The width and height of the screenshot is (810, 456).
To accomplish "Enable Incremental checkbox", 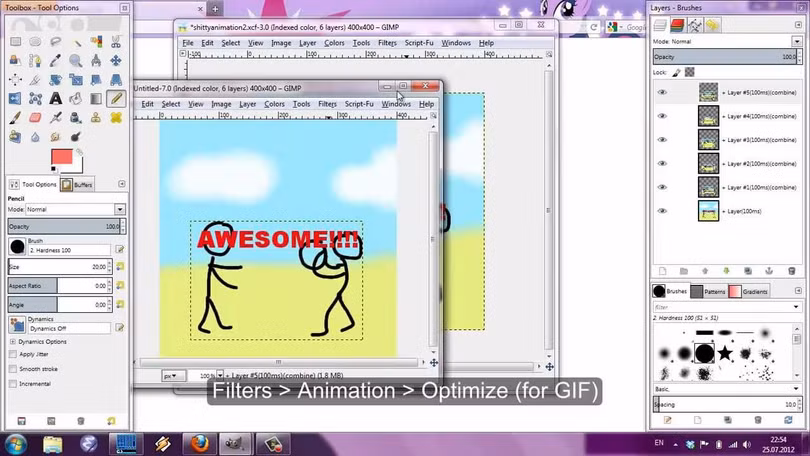I will pyautogui.click(x=13, y=384).
